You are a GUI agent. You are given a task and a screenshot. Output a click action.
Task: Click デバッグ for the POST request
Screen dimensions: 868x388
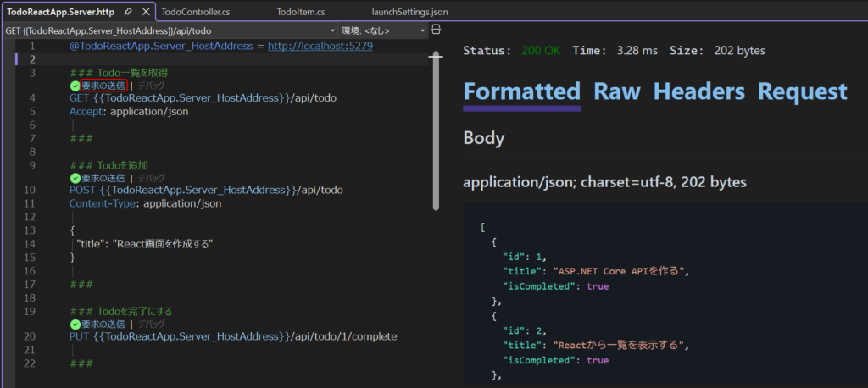pyautogui.click(x=151, y=178)
